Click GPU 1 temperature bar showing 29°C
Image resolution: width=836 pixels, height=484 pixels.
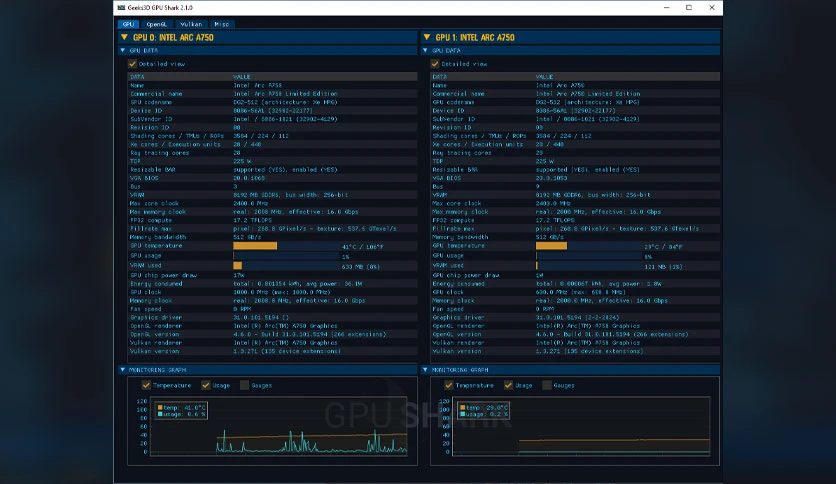point(589,246)
